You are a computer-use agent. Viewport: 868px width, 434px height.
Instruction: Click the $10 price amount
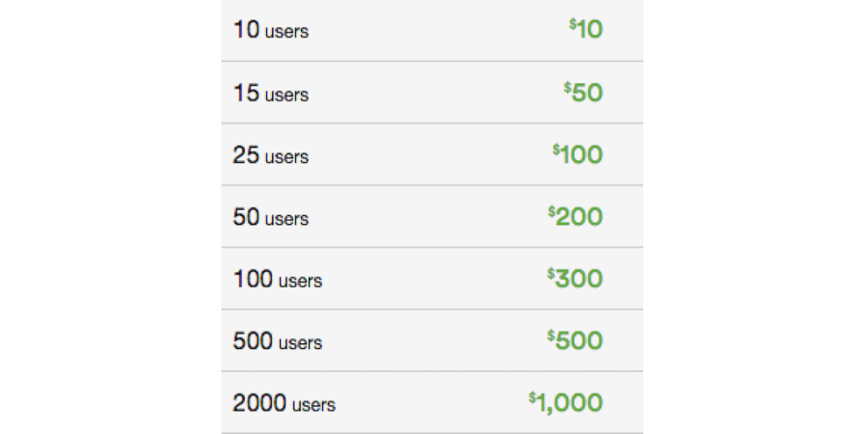[585, 29]
